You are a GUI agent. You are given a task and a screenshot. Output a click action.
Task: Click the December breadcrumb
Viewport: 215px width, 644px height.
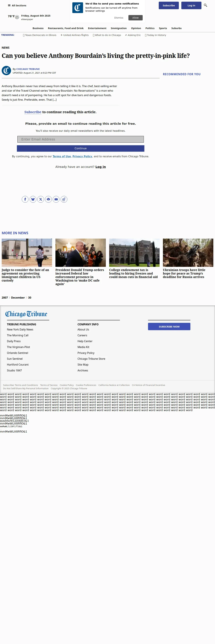18,297
